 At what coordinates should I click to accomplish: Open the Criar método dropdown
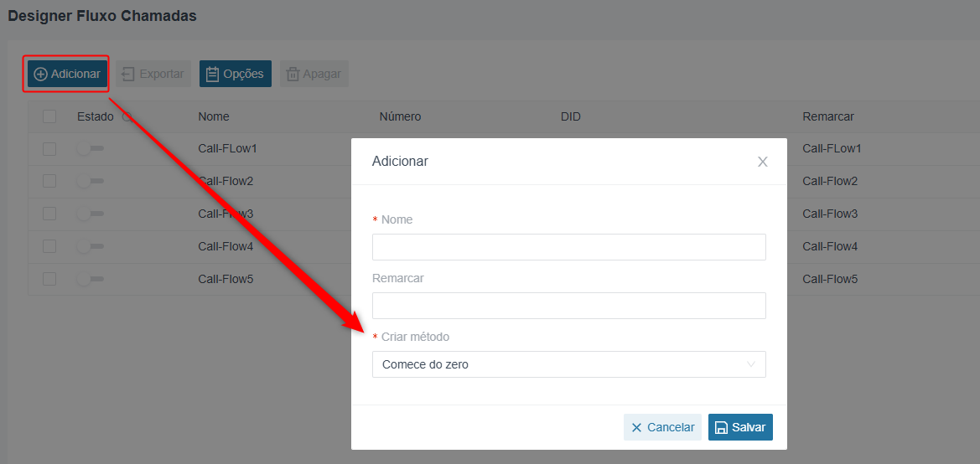pyautogui.click(x=568, y=364)
